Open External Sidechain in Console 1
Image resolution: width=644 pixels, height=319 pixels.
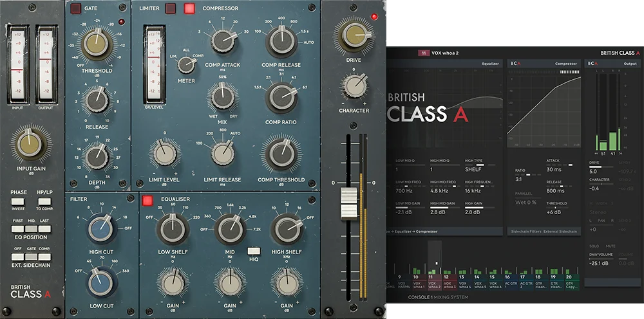click(560, 232)
